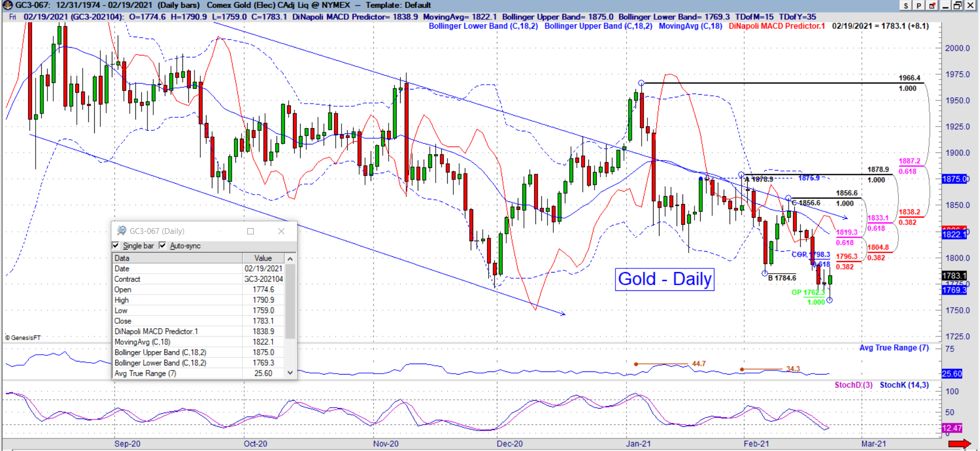The height and width of the screenshot is (451, 980).
Task: Click the red right arrow at chart bottom
Action: (x=960, y=444)
